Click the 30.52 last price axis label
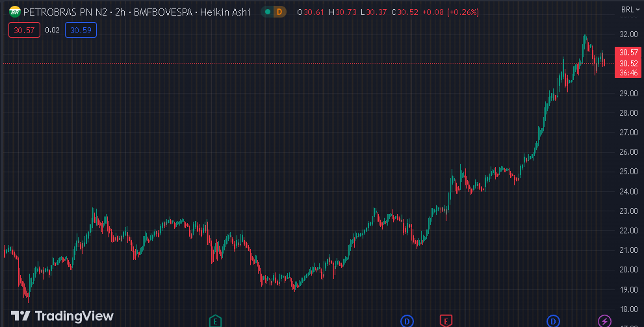Viewport: 644px width, 327px height. pyautogui.click(x=628, y=63)
